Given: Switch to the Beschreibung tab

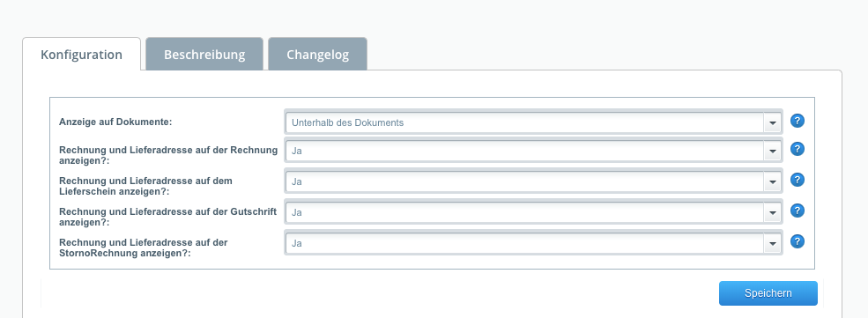Looking at the screenshot, I should tap(204, 55).
